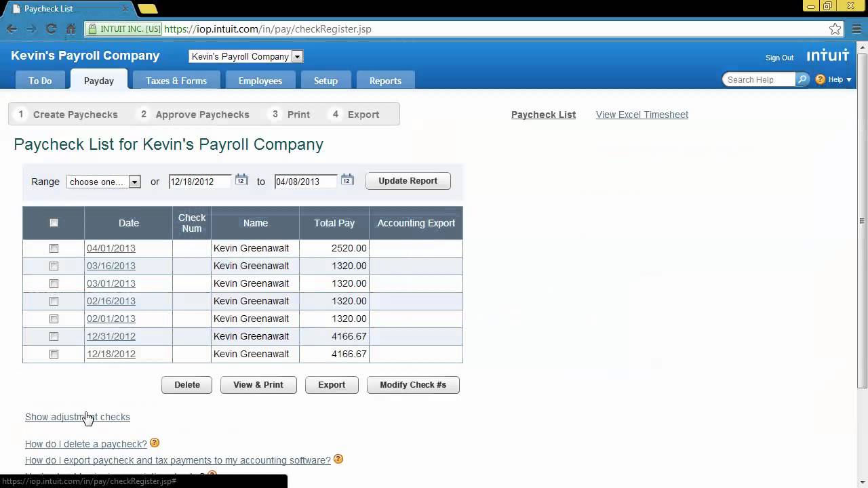Click the browser forward arrow
The image size is (868, 488).
click(x=31, y=29)
